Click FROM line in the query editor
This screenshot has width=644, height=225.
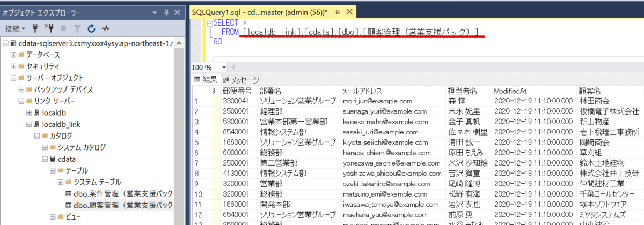tap(351, 33)
